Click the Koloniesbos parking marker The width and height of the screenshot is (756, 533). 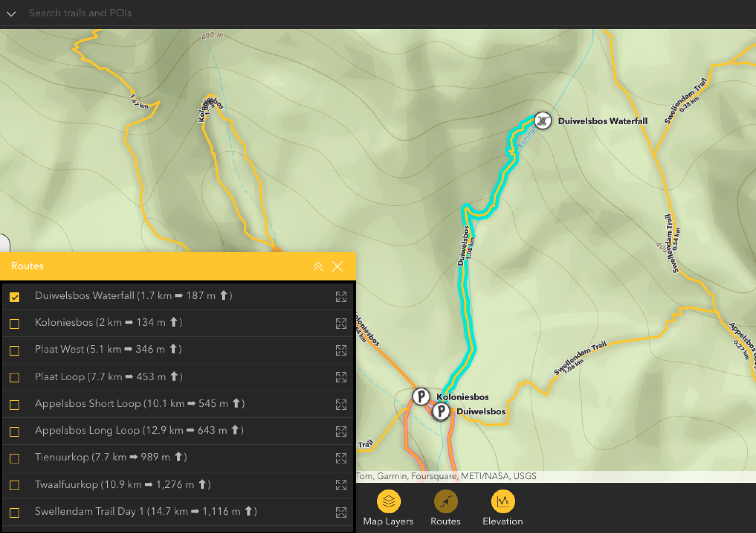pos(421,397)
